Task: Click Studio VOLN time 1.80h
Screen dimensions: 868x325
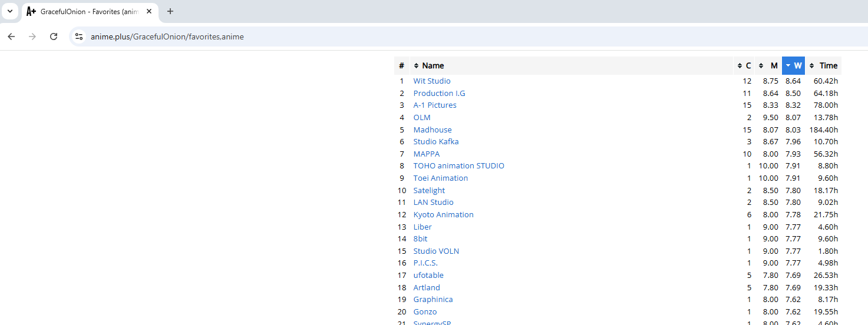Action: point(828,251)
